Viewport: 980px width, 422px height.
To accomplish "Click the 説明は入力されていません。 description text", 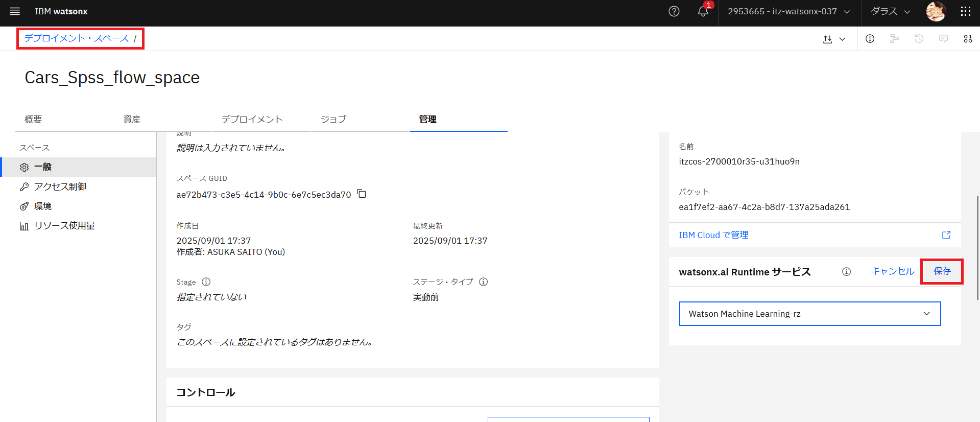I will (231, 148).
